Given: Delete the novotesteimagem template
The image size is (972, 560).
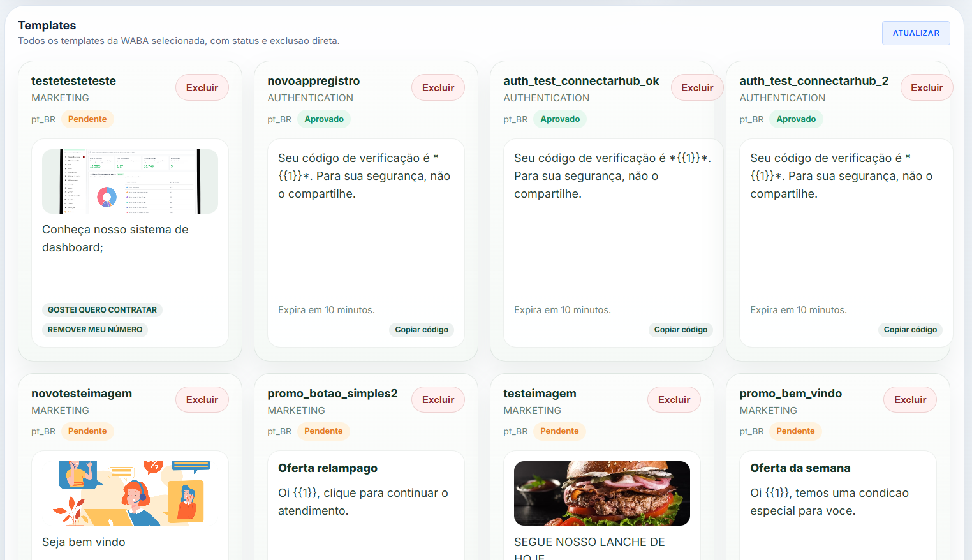Looking at the screenshot, I should [x=202, y=400].
